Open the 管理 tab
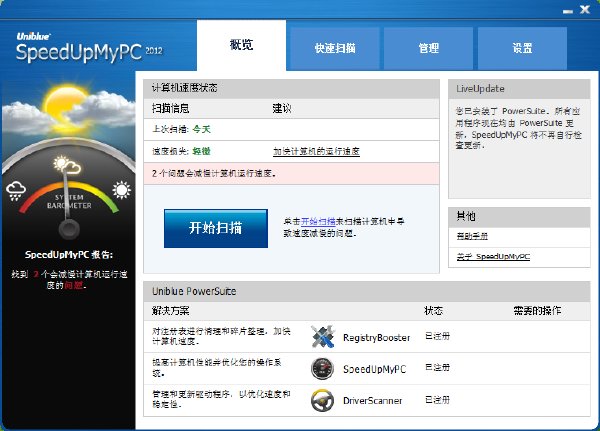Image resolution: width=600 pixels, height=431 pixels. click(x=429, y=48)
